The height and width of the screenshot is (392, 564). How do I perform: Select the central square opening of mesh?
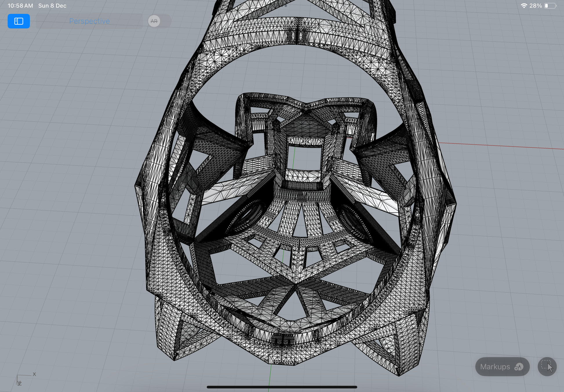(x=304, y=159)
